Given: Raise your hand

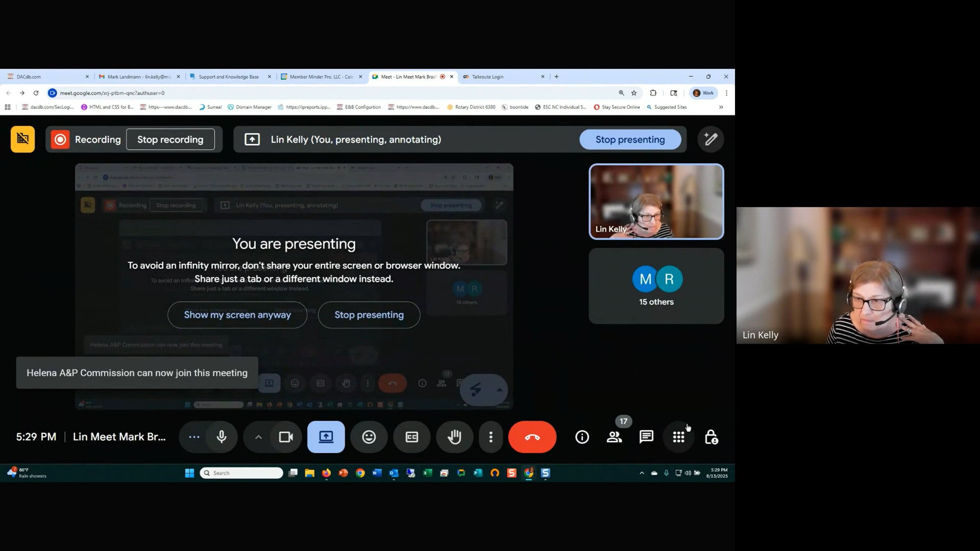Looking at the screenshot, I should point(454,437).
